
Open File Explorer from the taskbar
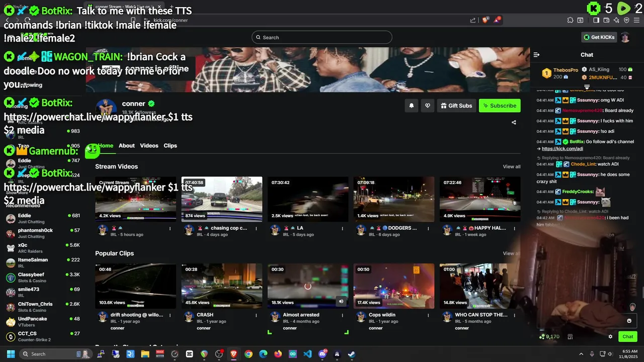145,354
